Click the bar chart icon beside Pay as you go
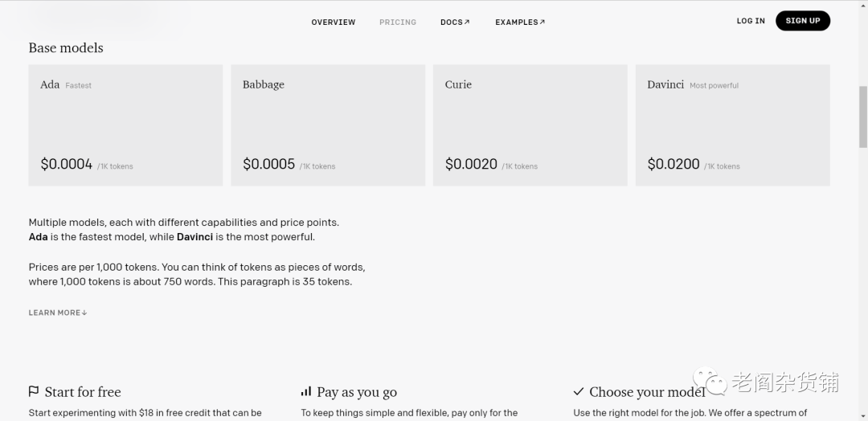868x421 pixels. pos(306,391)
